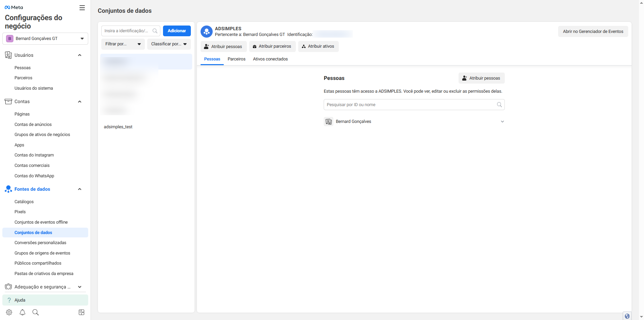Open Contas do Instagram
644x320 pixels.
click(x=34, y=155)
